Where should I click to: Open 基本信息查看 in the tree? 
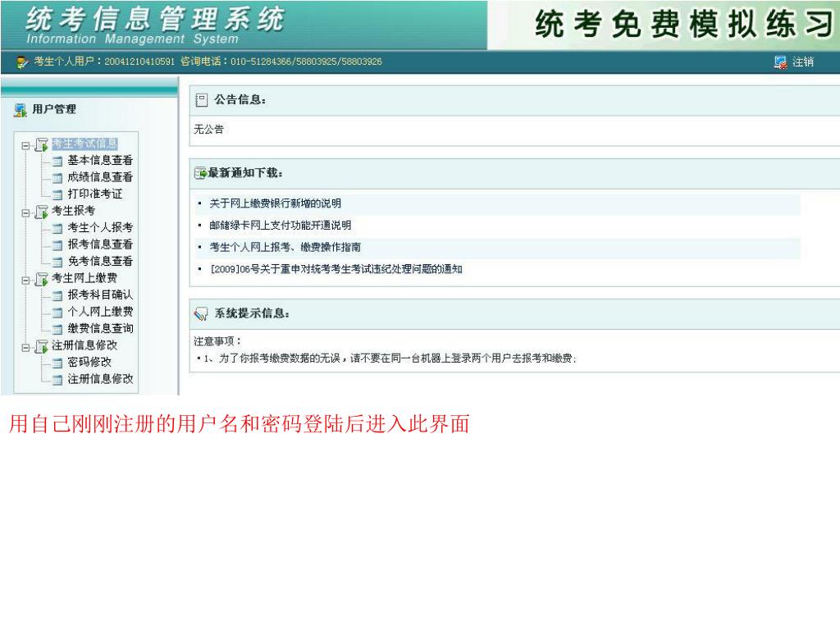(100, 160)
